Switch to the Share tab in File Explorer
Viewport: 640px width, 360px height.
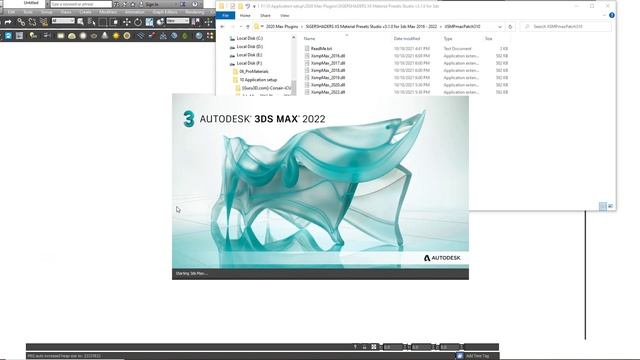[265, 16]
